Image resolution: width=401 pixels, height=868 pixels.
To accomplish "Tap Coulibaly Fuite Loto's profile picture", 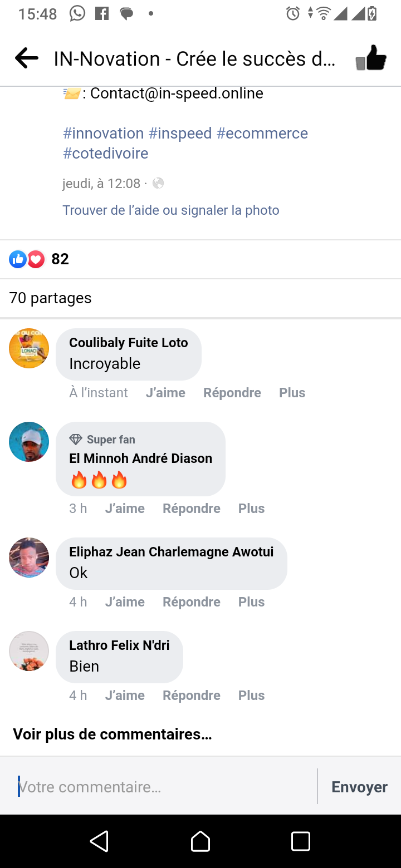I will coord(29,348).
